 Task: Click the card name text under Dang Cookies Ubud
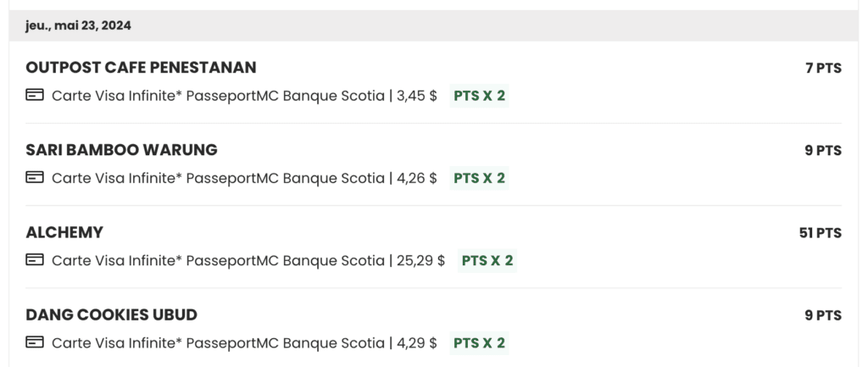tap(218, 342)
